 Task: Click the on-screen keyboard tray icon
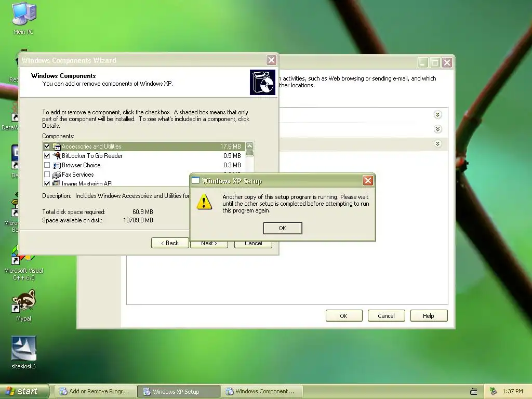coord(474,392)
